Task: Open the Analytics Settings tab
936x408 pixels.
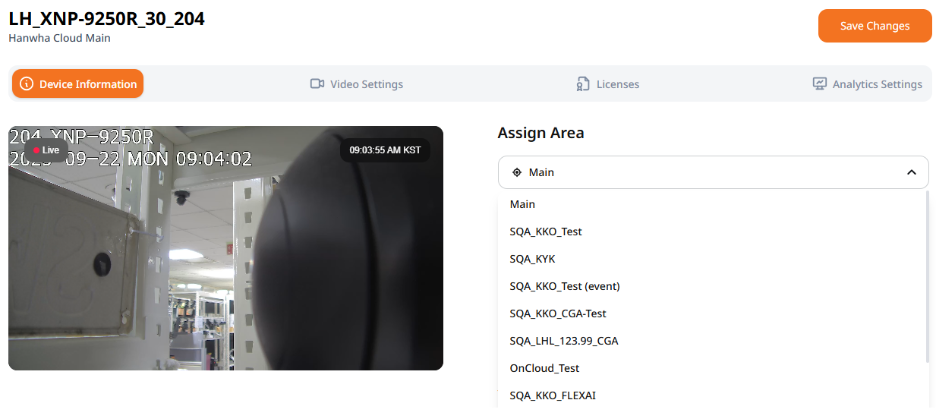Action: (867, 84)
